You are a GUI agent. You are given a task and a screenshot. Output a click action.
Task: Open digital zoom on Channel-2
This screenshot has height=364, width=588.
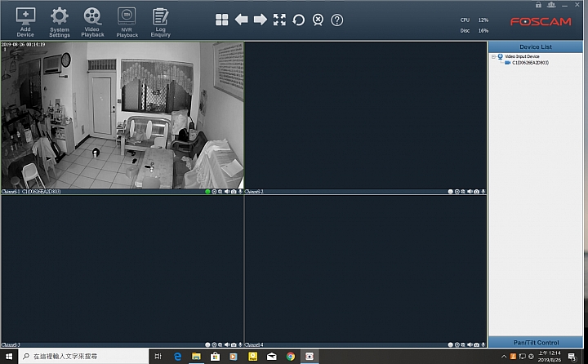(x=463, y=192)
